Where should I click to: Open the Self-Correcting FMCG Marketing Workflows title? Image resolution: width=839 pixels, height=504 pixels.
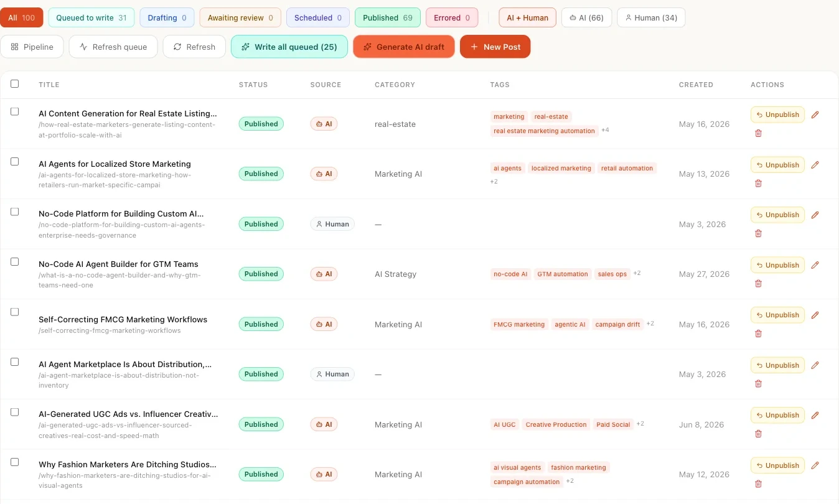[x=123, y=319]
